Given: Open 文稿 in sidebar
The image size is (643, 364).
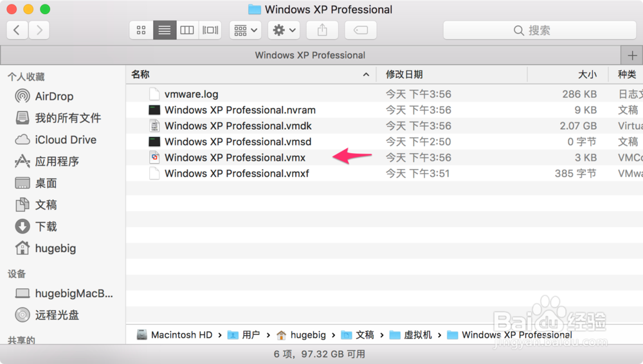Looking at the screenshot, I should point(46,205).
